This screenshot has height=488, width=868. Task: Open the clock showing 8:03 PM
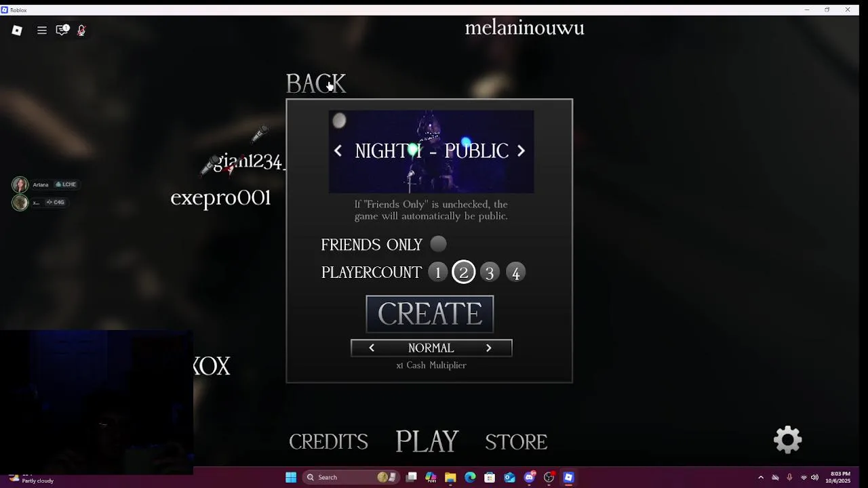tap(837, 477)
